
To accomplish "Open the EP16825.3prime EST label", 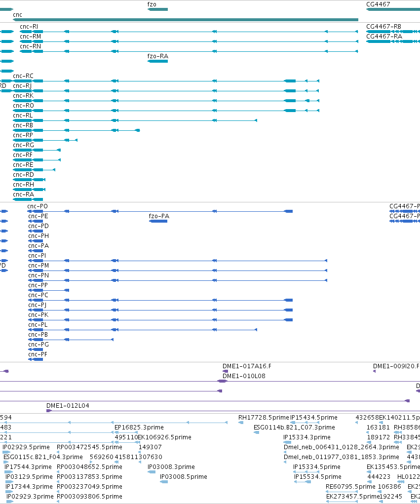I will coord(139,427).
